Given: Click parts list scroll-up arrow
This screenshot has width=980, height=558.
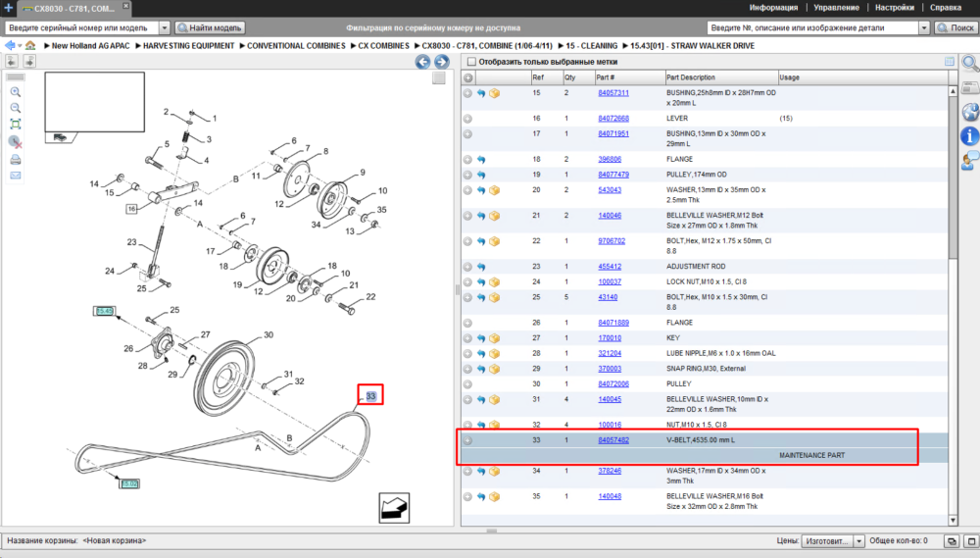Looking at the screenshot, I should click(953, 91).
